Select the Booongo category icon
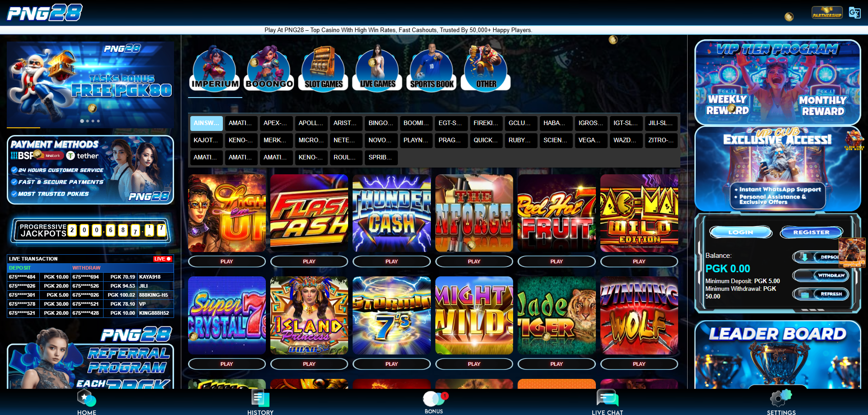The width and height of the screenshot is (868, 415). 269,69
